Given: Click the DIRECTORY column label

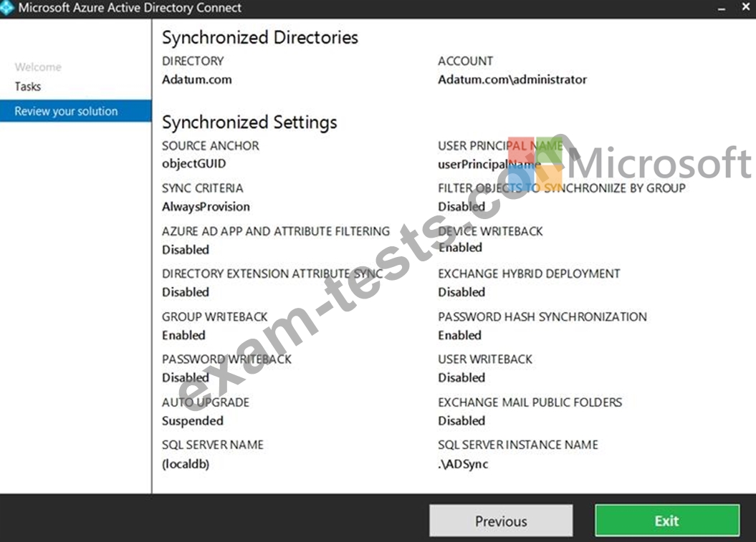Looking at the screenshot, I should [193, 61].
